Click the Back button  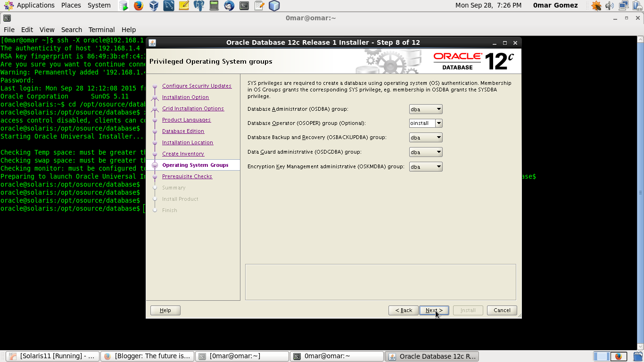404,310
